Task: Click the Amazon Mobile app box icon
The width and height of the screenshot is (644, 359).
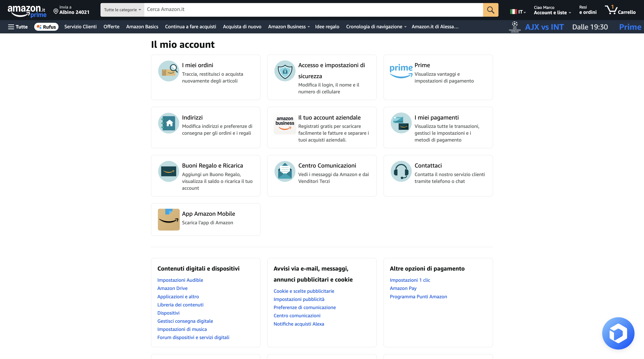Action: 169,220
